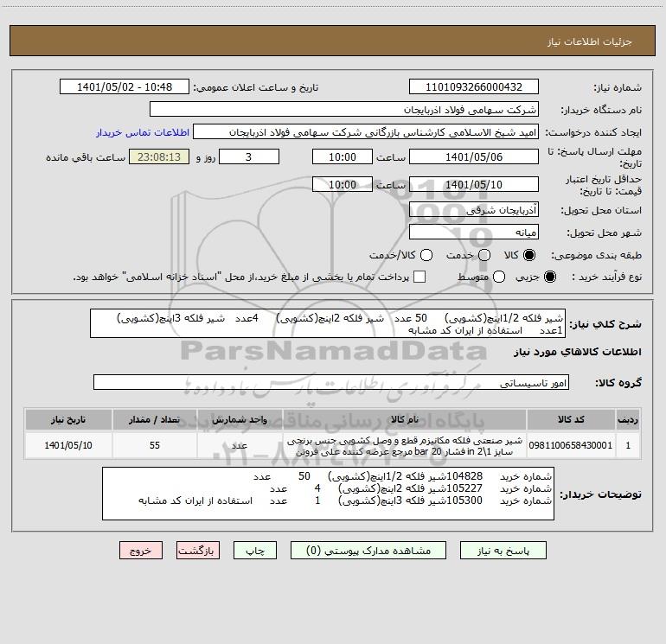The image size is (666, 644).
Task: Click the need date cell 1401/05/10 in table
Action: 68,445
